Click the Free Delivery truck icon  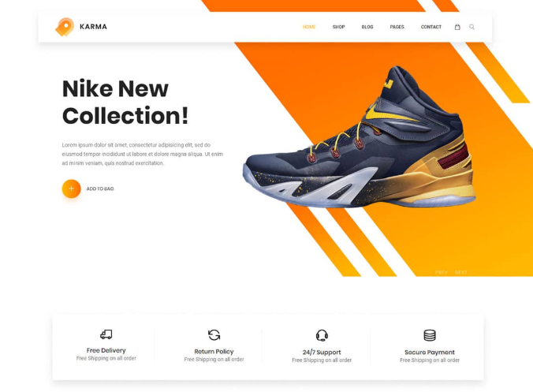click(106, 334)
